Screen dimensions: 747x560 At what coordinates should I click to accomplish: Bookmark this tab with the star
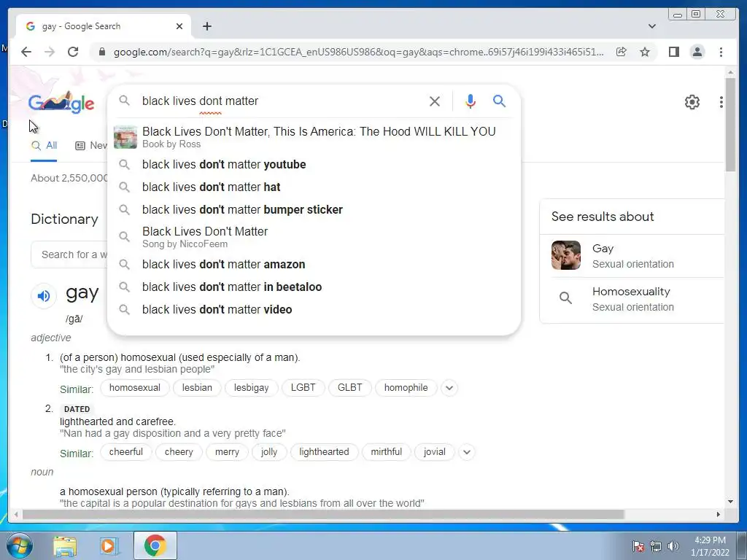tap(645, 52)
